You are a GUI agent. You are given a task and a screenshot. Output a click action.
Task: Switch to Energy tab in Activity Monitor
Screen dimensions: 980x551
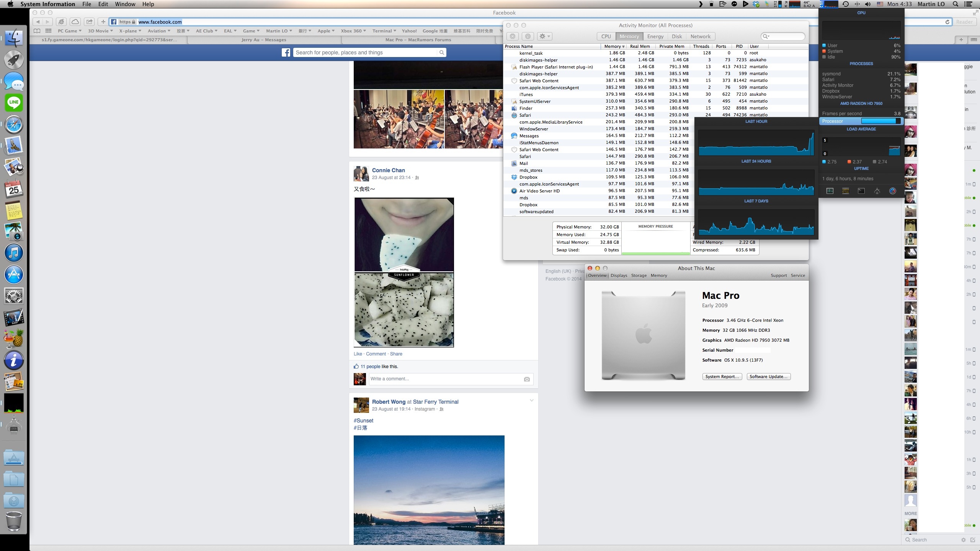click(655, 36)
